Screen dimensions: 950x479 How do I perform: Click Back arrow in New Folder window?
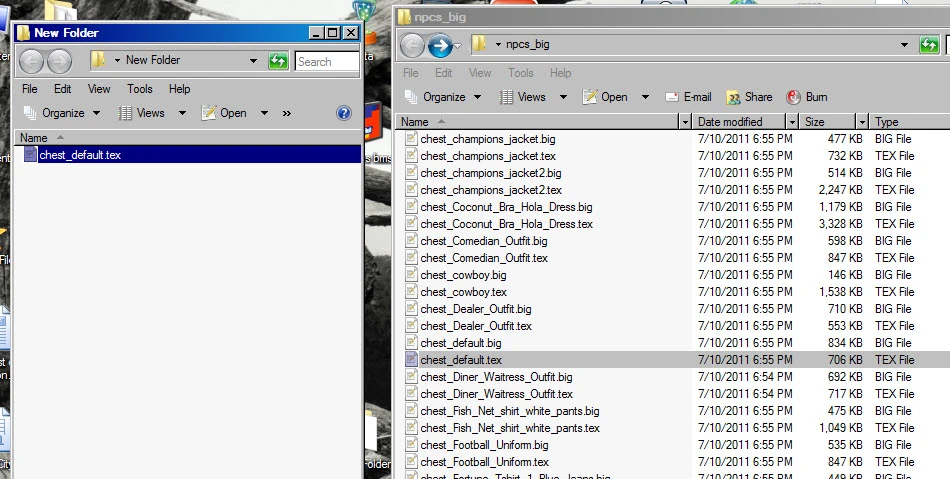coord(31,61)
